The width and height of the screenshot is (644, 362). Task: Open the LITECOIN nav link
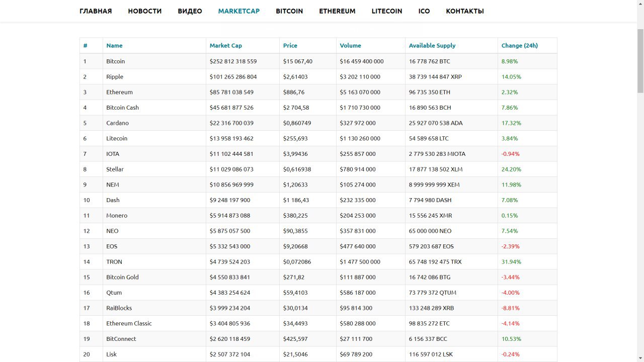click(x=387, y=11)
